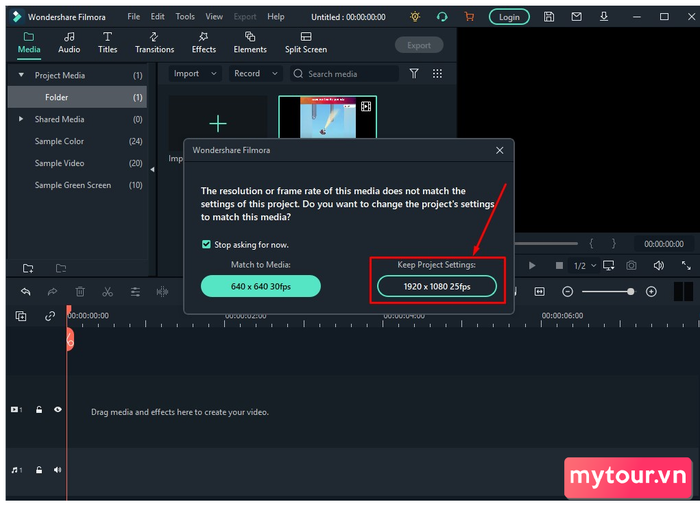Switch to the Transitions tab
This screenshot has height=509, width=700.
pos(154,43)
